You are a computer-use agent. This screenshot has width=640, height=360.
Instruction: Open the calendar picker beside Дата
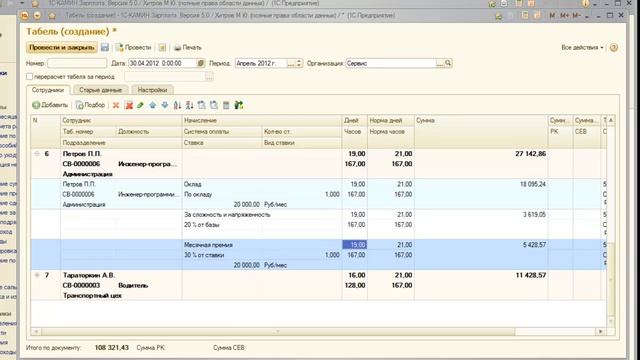[200, 63]
